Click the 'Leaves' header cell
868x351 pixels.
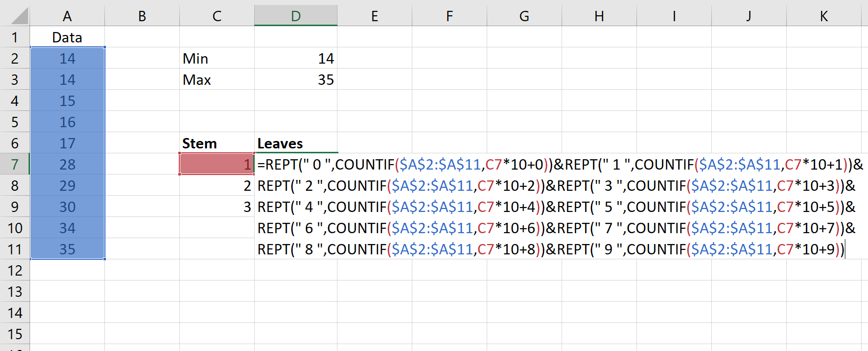coord(296,143)
